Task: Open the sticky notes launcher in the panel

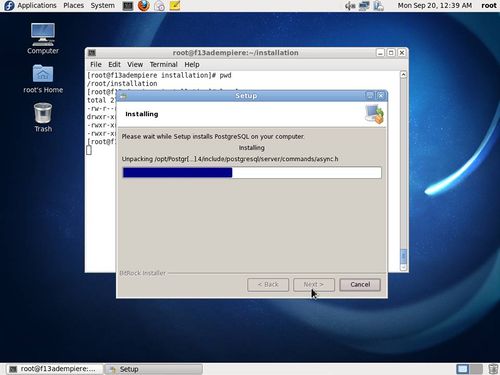Action: point(175,5)
